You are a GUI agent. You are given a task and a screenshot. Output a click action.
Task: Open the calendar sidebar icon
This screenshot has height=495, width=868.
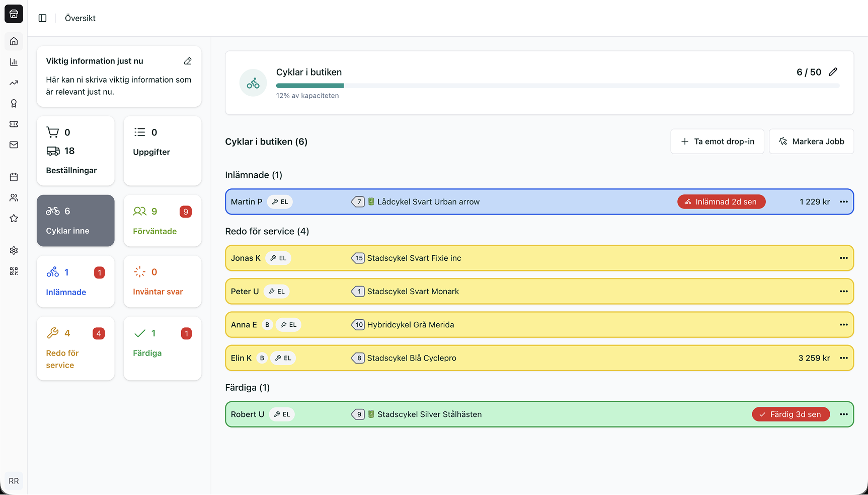coord(14,177)
